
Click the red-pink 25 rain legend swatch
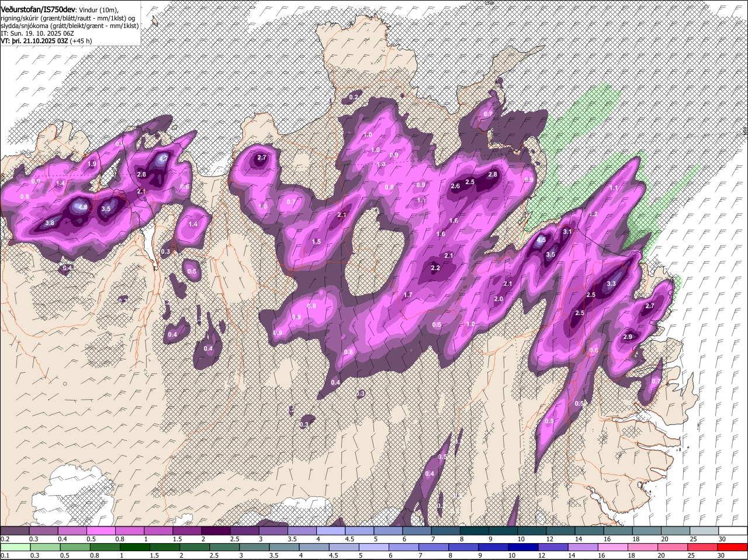coord(703,547)
